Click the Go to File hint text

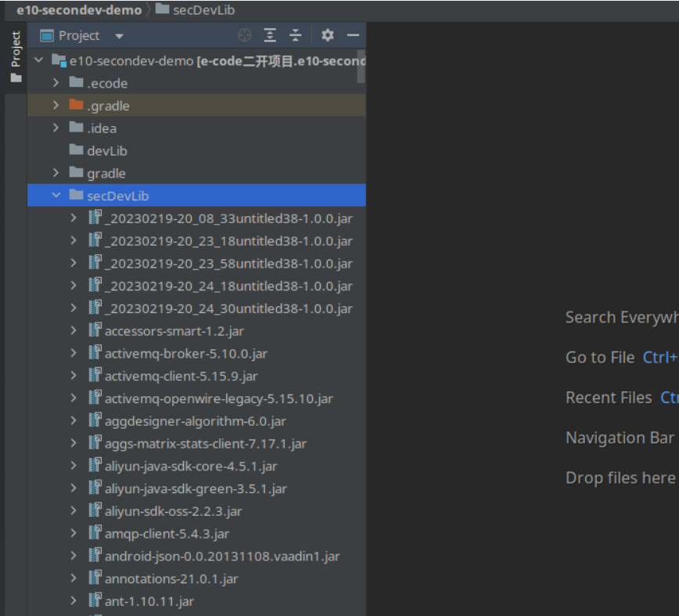[x=600, y=358]
